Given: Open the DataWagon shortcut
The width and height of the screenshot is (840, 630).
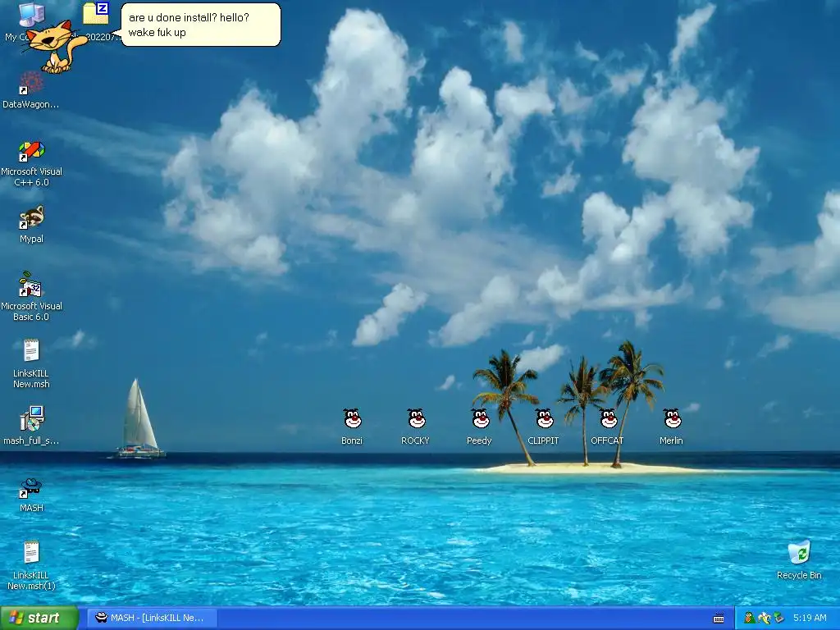Looking at the screenshot, I should pyautogui.click(x=31, y=89).
